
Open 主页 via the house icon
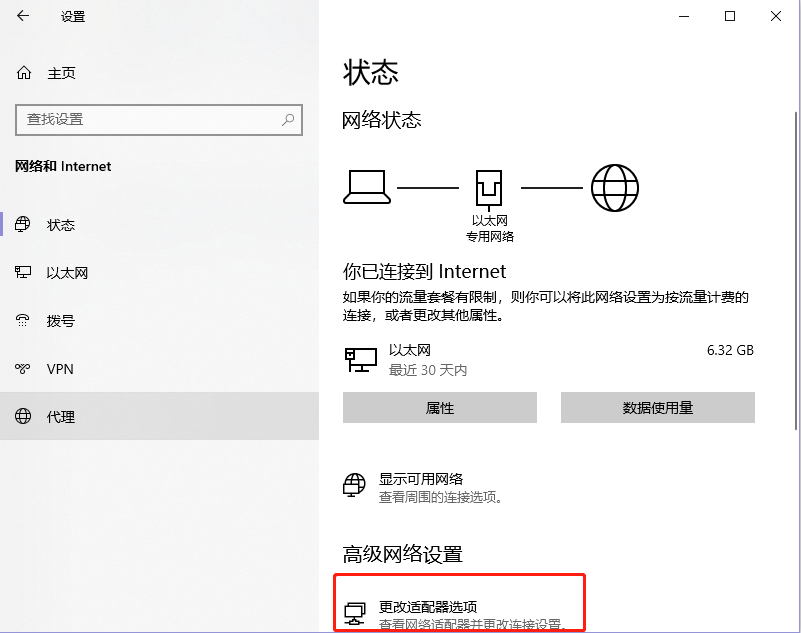click(24, 72)
